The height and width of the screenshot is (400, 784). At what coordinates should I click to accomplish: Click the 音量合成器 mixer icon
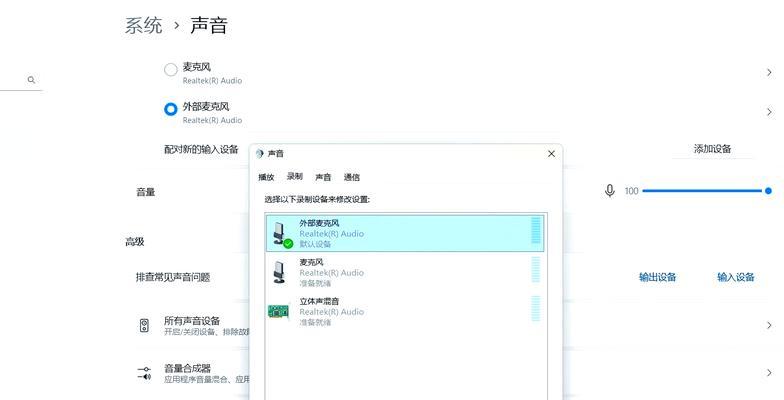(144, 373)
